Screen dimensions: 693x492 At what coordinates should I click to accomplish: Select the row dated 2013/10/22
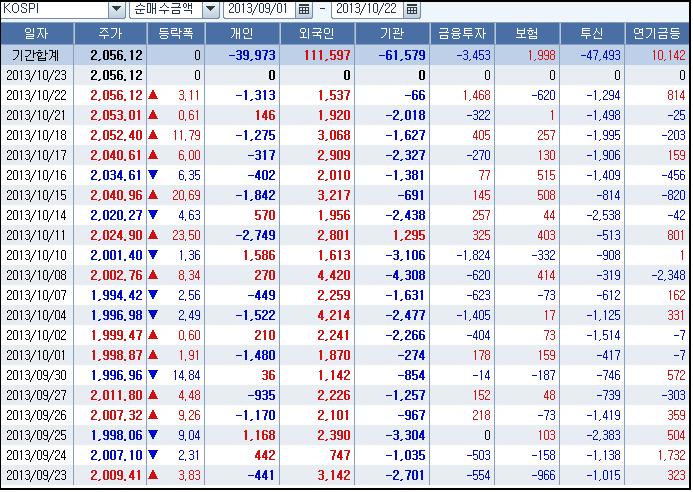coord(345,95)
